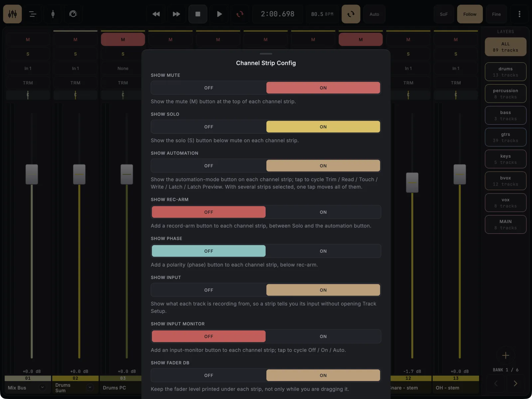Expand the Mix Bus strip dropdown
Viewport: 532px width, 399px height.
pyautogui.click(x=42, y=387)
